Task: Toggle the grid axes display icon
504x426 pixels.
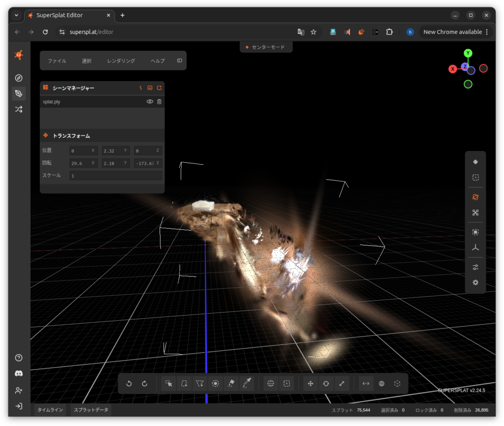Action: tap(475, 248)
